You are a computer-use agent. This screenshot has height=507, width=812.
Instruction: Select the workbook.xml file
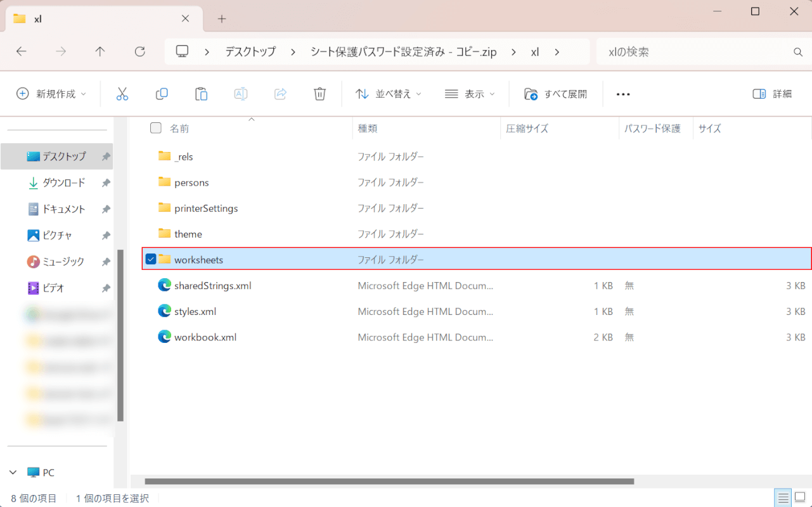pyautogui.click(x=205, y=338)
